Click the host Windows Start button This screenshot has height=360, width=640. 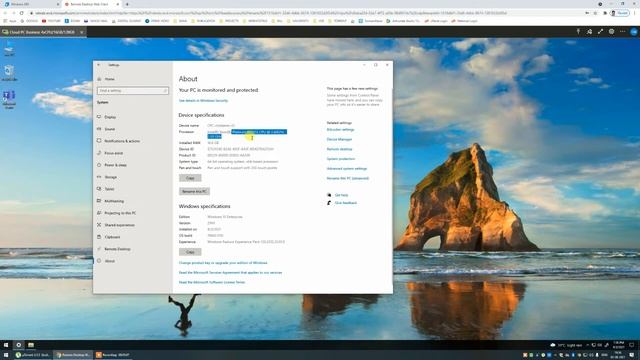(6, 355)
